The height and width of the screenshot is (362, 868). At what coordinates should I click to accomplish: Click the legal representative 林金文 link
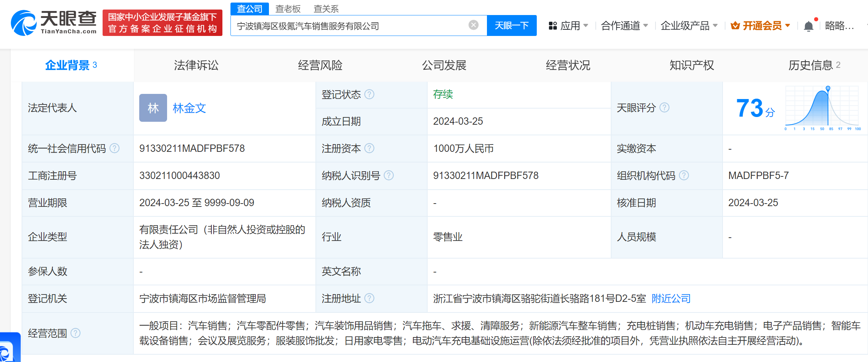tap(189, 108)
